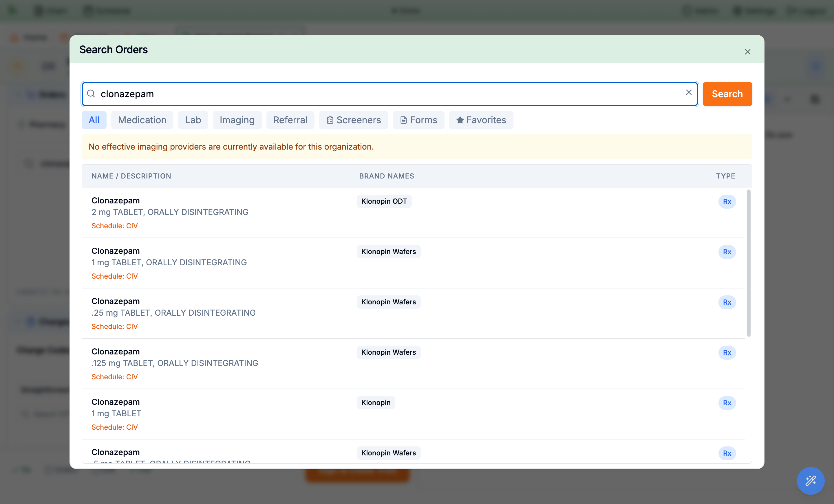Click the TYPE column header
Viewport: 834px width, 504px height.
tap(725, 176)
